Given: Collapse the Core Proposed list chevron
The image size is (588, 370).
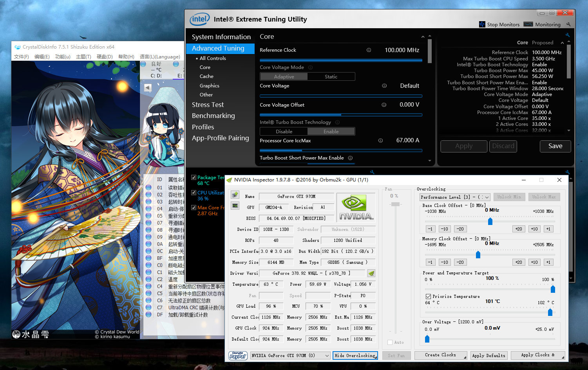Looking at the screenshot, I should pyautogui.click(x=562, y=43).
